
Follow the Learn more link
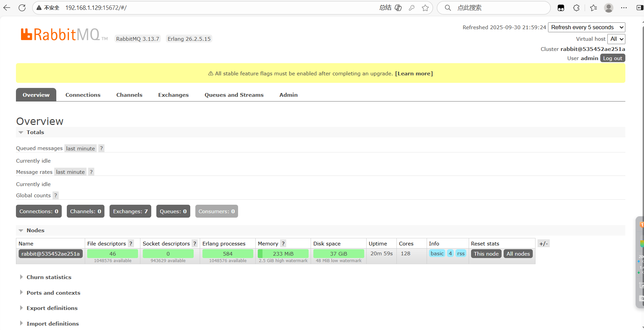point(414,73)
